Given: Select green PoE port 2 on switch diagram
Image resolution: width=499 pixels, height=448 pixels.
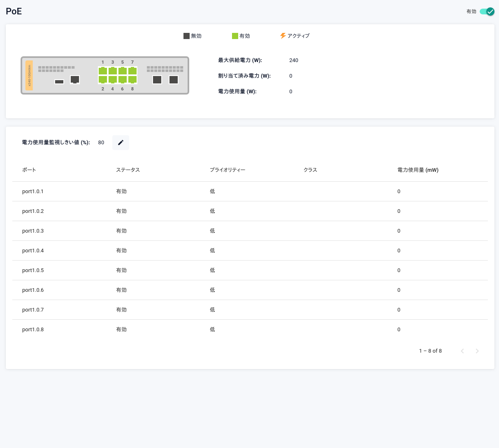Looking at the screenshot, I should 103,80.
